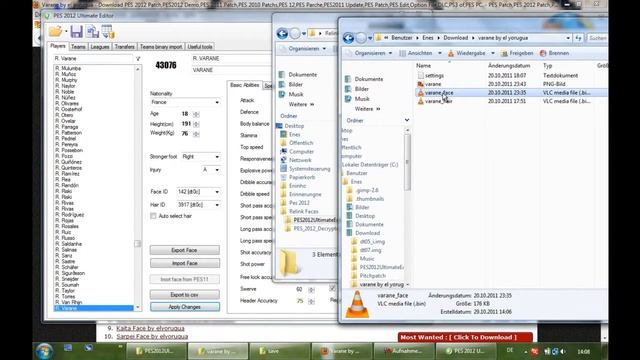Select the highlighted R. Varane list entry
Screen dimensions: 640x360
93,308
